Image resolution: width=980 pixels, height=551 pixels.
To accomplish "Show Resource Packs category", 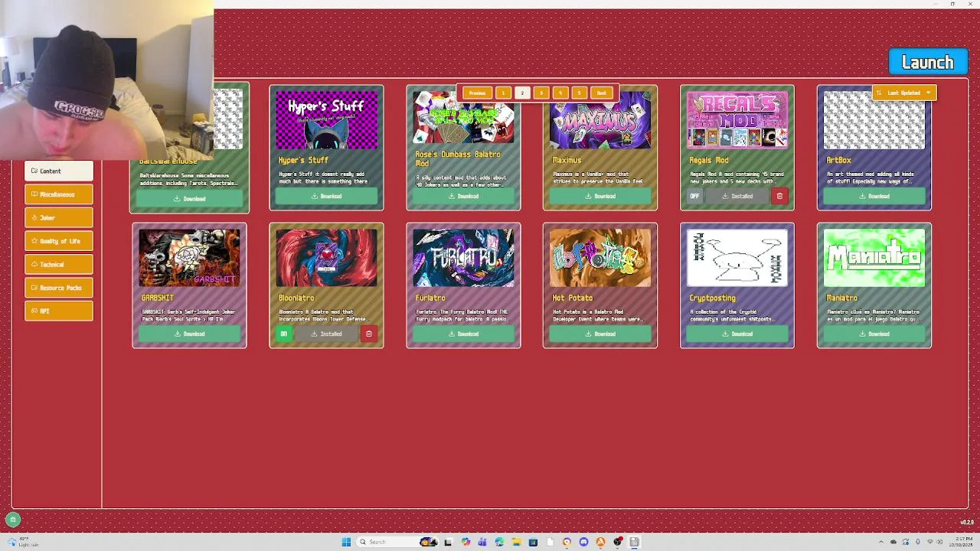I will (59, 288).
